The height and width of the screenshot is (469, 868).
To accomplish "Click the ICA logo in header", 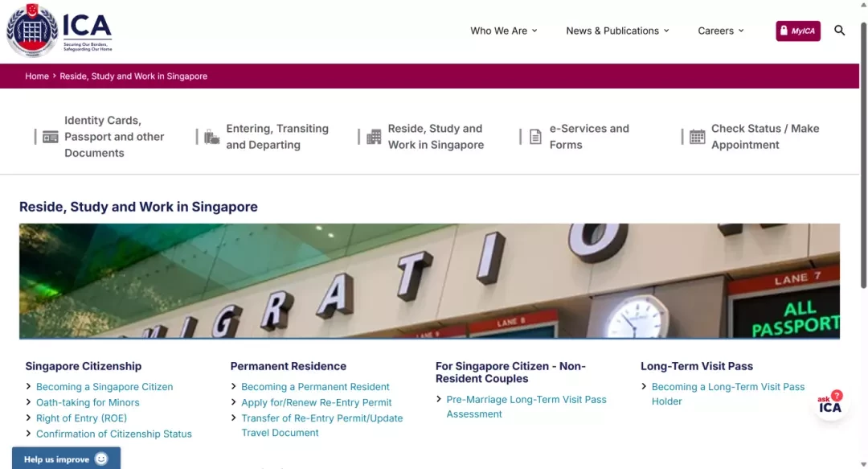I will click(x=59, y=31).
